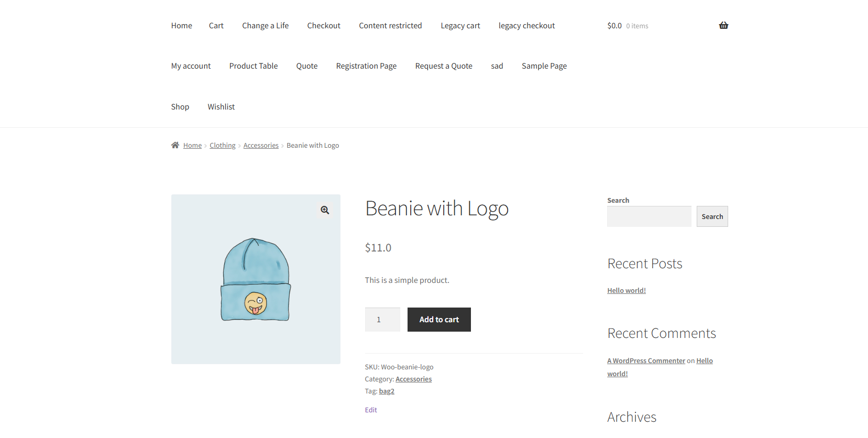This screenshot has width=868, height=438.
Task: Open My account from navigation
Action: coord(191,66)
